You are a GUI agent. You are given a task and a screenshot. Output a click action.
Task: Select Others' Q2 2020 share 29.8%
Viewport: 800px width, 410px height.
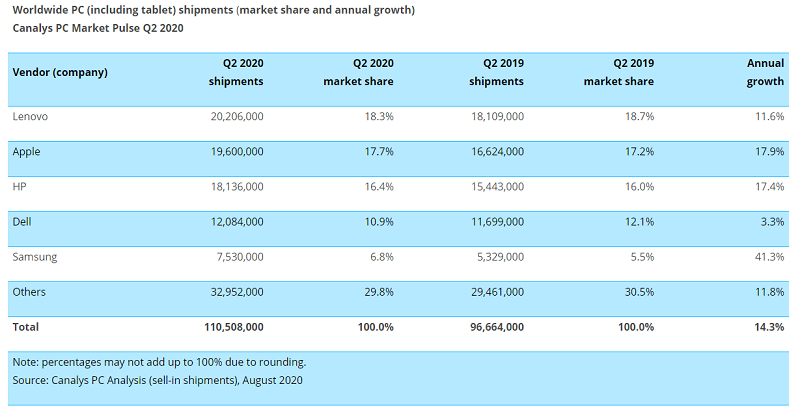(x=379, y=292)
